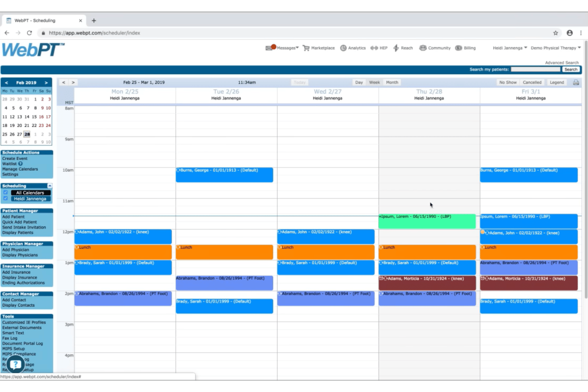
Task: Open schedule Settings link
Action: pos(10,174)
